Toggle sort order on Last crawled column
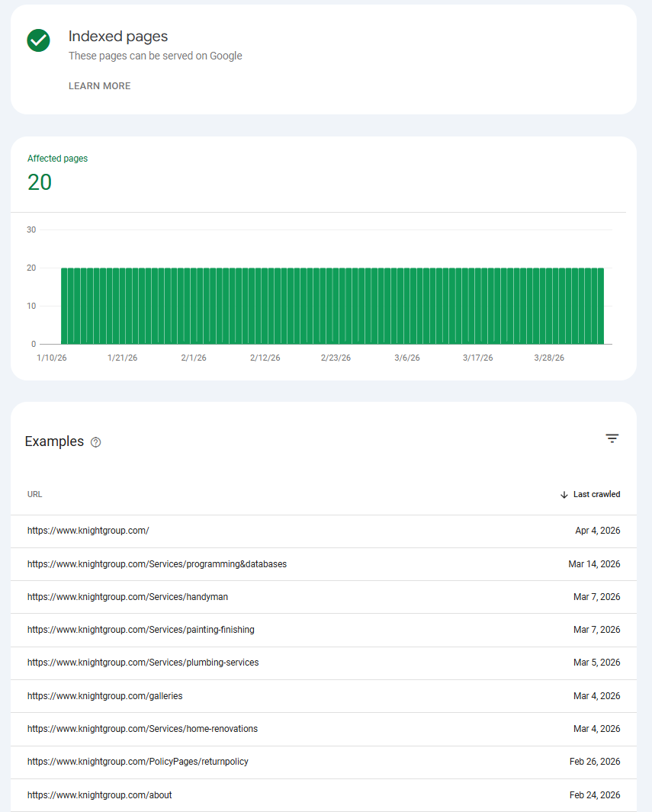Screen dimensions: 652x812 596,494
